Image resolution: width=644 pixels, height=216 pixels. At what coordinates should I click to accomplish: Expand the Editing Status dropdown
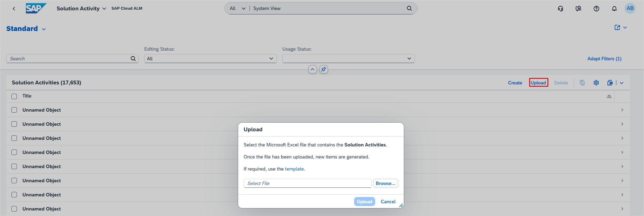[271, 59]
